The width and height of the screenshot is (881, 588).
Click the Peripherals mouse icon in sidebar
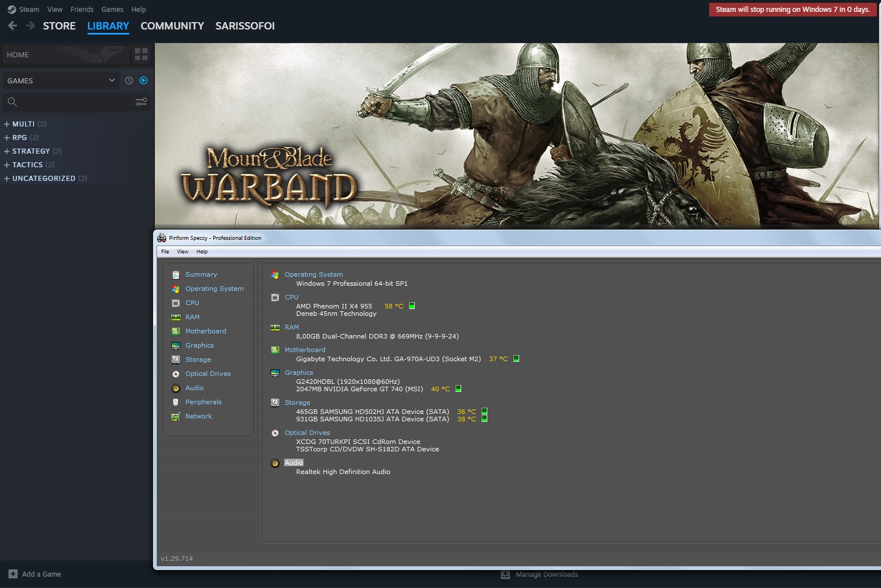176,402
